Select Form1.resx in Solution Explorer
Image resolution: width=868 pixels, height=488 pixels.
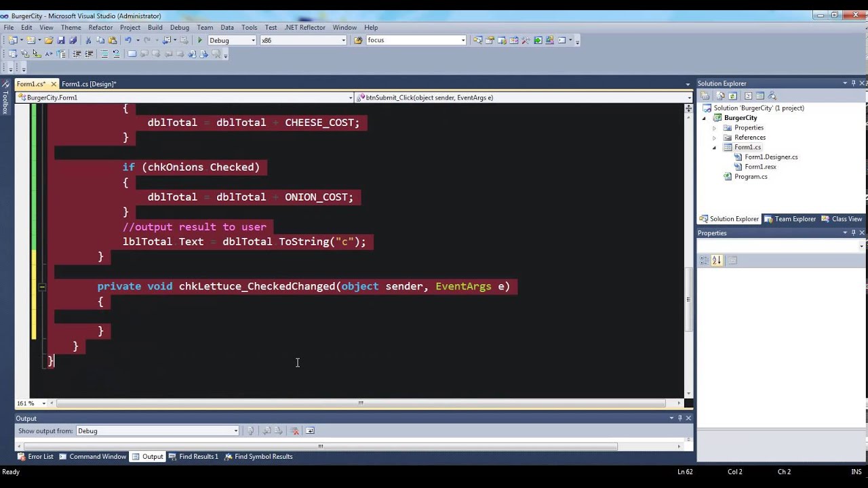[x=760, y=167]
